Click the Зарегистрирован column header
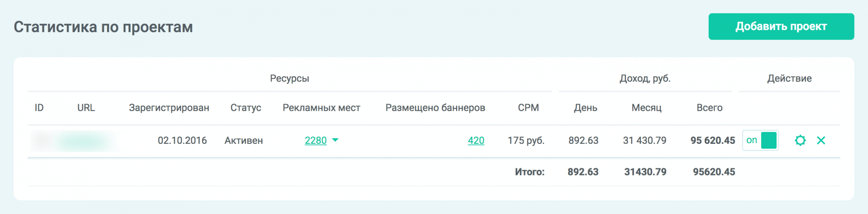The width and height of the screenshot is (868, 214). pos(169,108)
